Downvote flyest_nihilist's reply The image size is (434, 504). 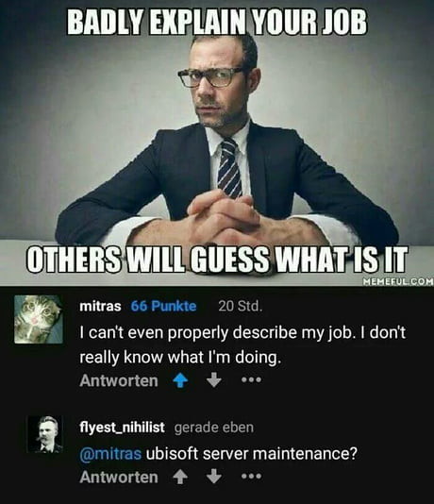click(x=214, y=477)
